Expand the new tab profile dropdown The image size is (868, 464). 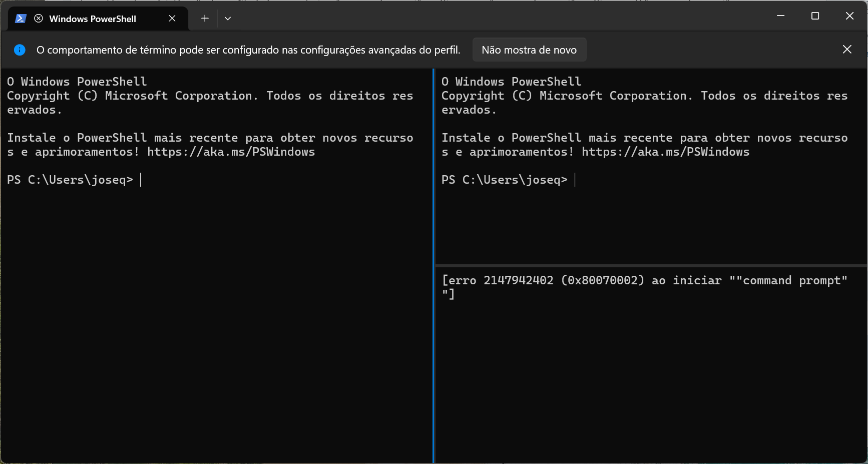tap(228, 19)
